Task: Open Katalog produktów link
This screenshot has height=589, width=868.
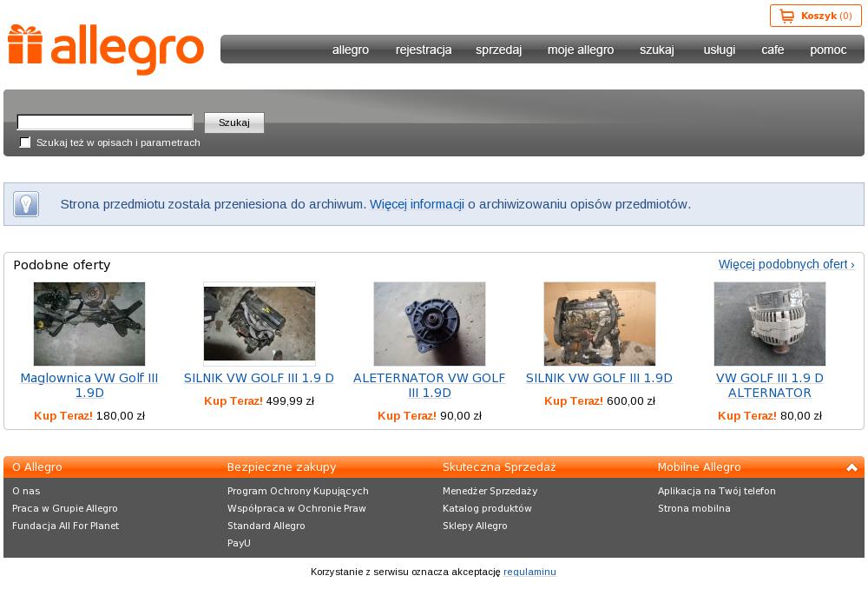Action: tap(487, 508)
